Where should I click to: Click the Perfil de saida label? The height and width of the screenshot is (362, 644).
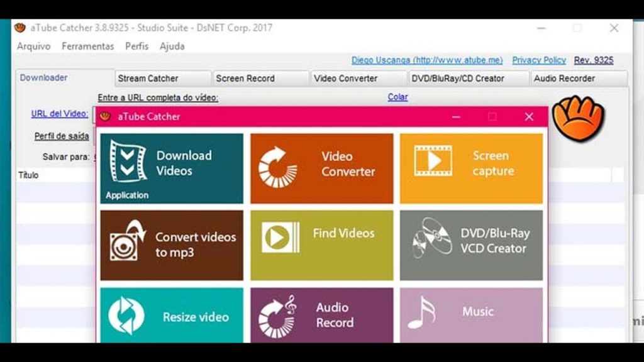[x=62, y=136]
